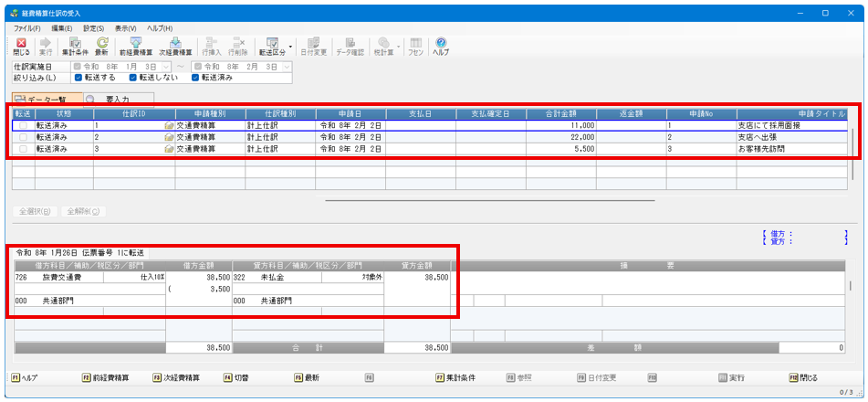Click the folder icon in 仕訳ID row 1

click(169, 124)
